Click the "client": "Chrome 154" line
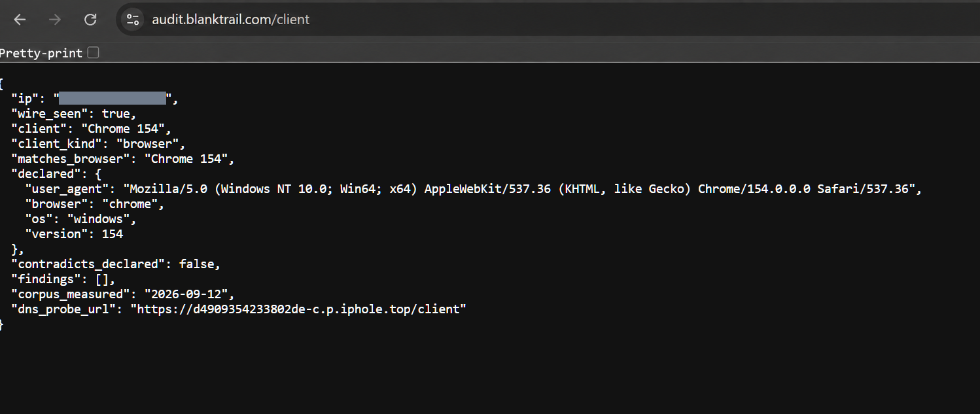This screenshot has width=980, height=414. 91,129
